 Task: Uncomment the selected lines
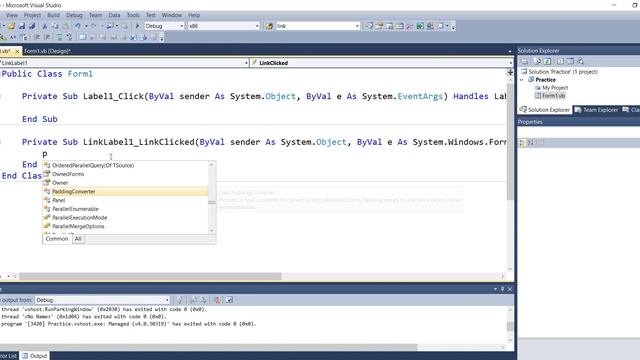[x=69, y=38]
